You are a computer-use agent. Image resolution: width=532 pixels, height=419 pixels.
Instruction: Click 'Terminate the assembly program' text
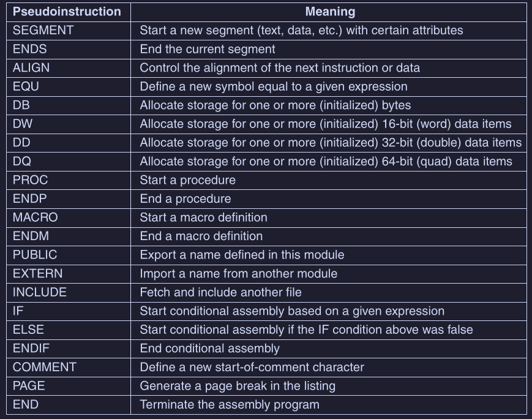tap(230, 405)
